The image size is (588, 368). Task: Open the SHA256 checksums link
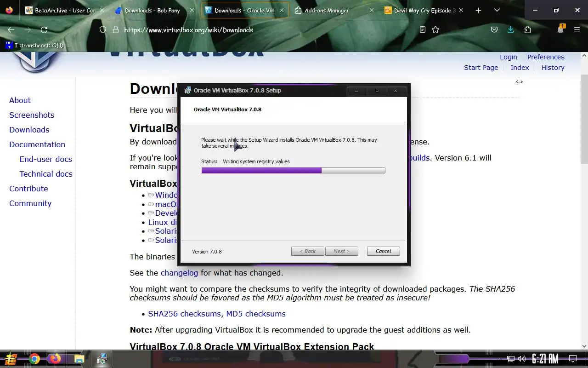coord(184,314)
